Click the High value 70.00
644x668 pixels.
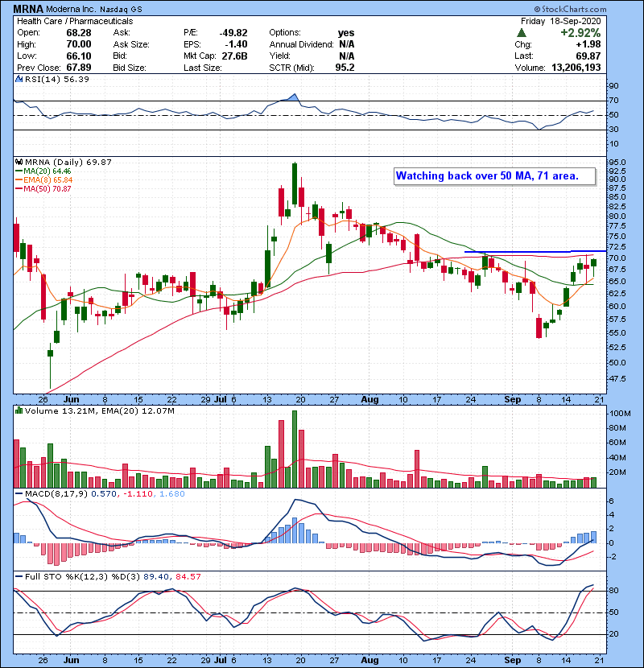[x=79, y=44]
